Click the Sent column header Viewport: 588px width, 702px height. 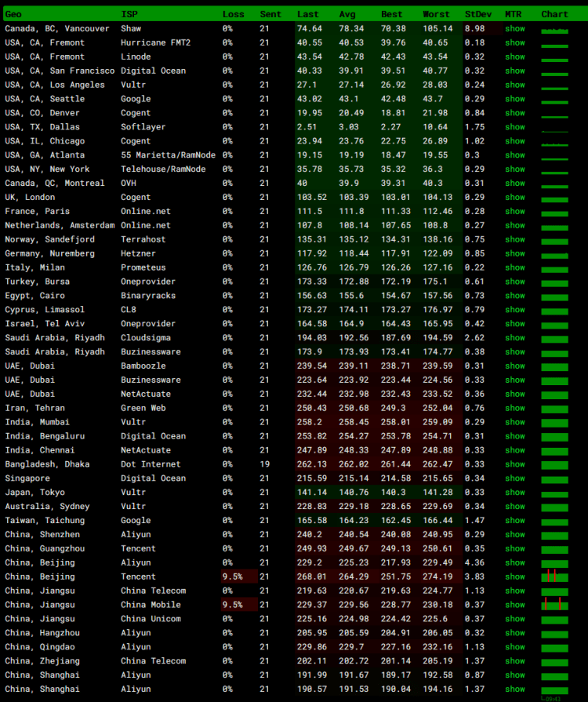pyautogui.click(x=270, y=14)
